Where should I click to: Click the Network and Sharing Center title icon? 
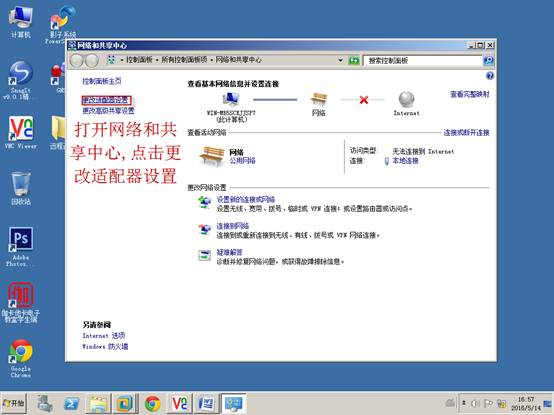tap(72, 45)
